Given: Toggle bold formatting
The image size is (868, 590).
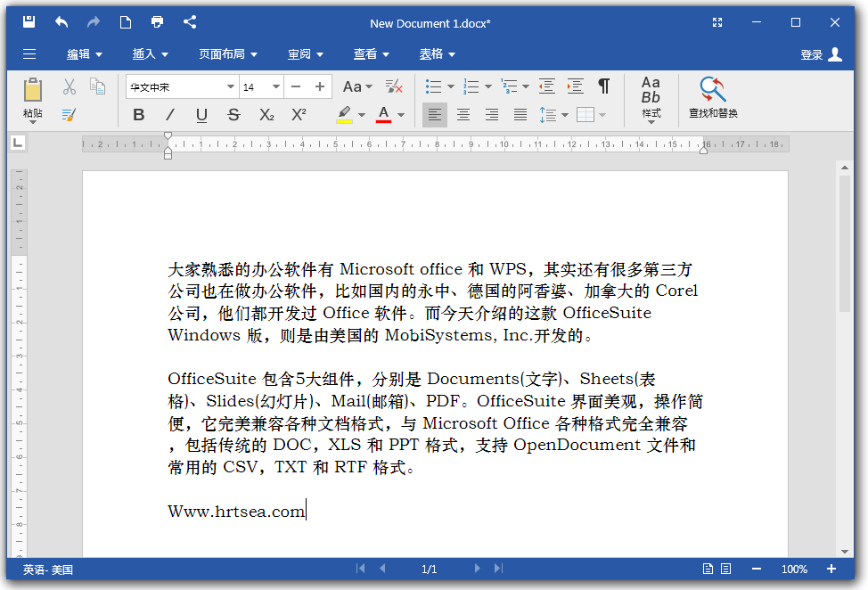Looking at the screenshot, I should [x=138, y=115].
